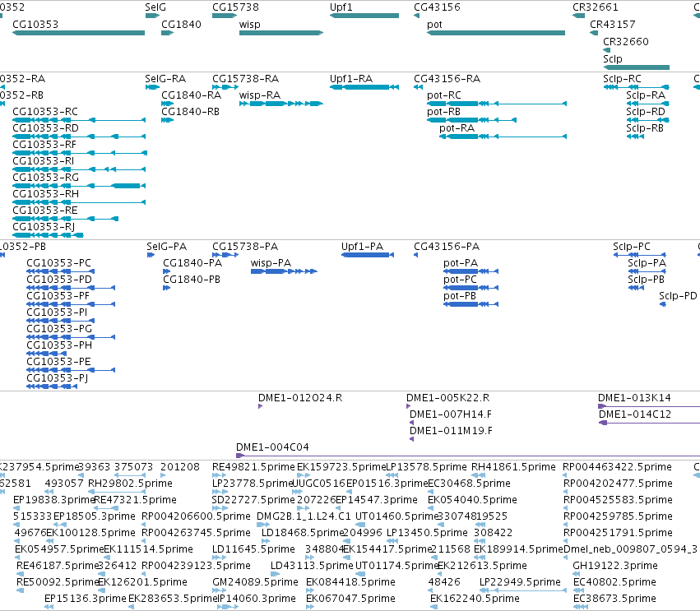The image size is (700, 611).
Task: Select transcript CG10353-RD
Action: pos(79,137)
